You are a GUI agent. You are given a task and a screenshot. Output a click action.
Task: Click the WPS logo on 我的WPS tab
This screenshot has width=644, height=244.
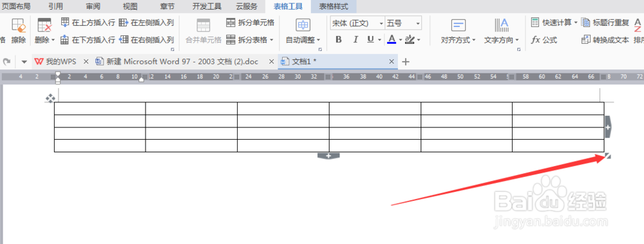pyautogui.click(x=39, y=62)
